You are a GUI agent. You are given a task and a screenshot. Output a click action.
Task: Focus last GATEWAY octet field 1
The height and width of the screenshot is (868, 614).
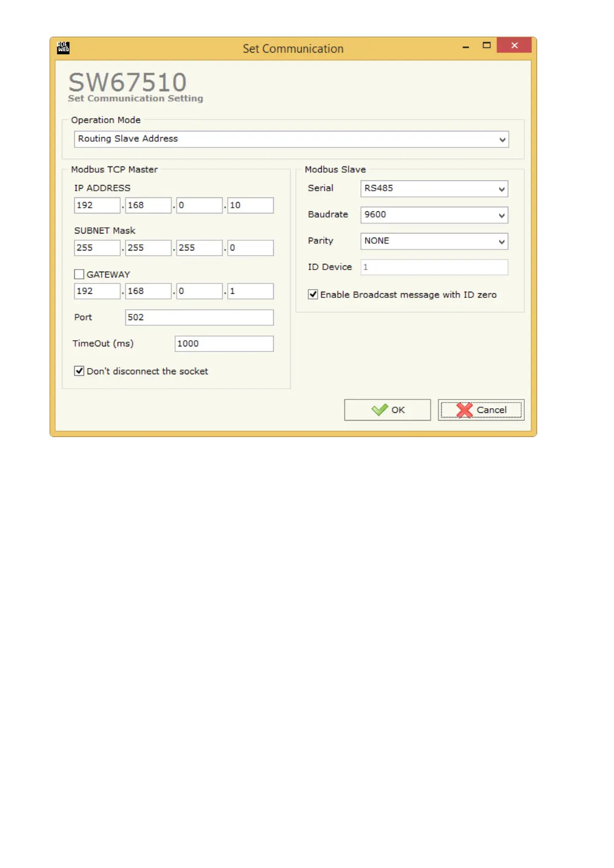(250, 291)
